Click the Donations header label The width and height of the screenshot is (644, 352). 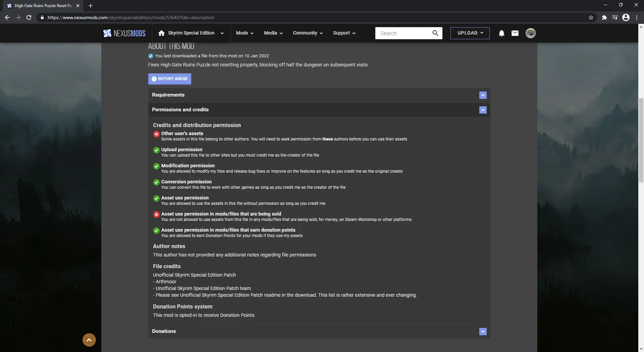tap(164, 331)
